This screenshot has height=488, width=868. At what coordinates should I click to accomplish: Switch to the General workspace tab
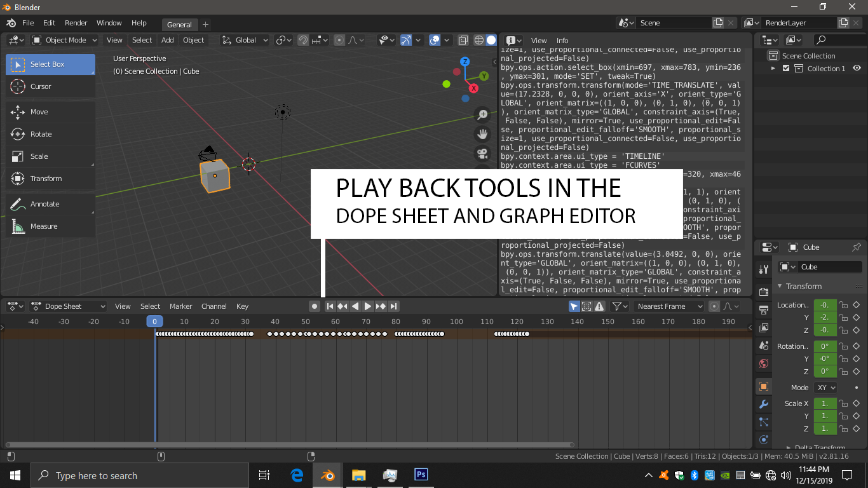coord(179,25)
